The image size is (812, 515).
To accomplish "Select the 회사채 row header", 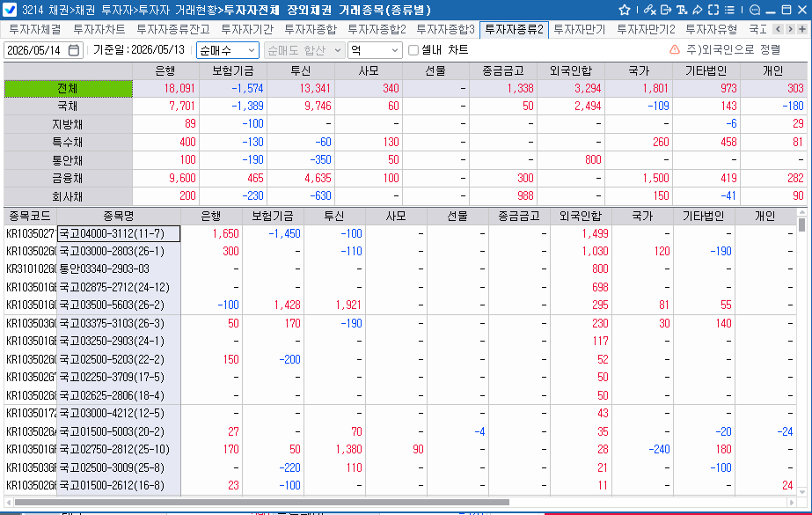I will (68, 196).
